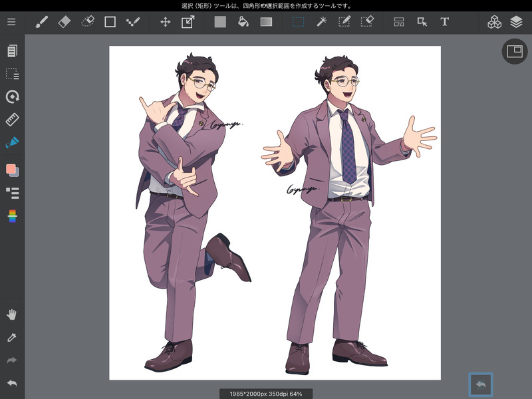Select the Text tool
Screen dimensions: 532x399
tap(444, 22)
